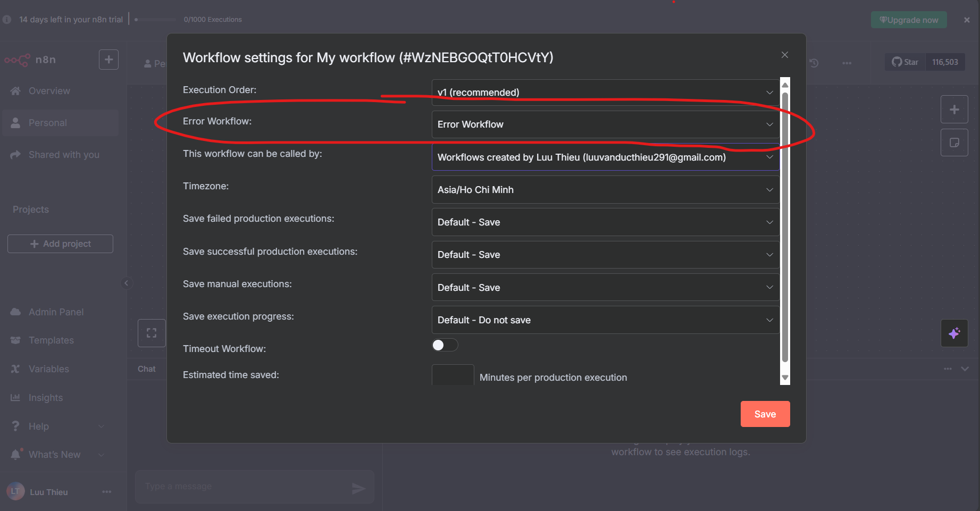Click the trial info icon
980x511 pixels.
[7, 20]
